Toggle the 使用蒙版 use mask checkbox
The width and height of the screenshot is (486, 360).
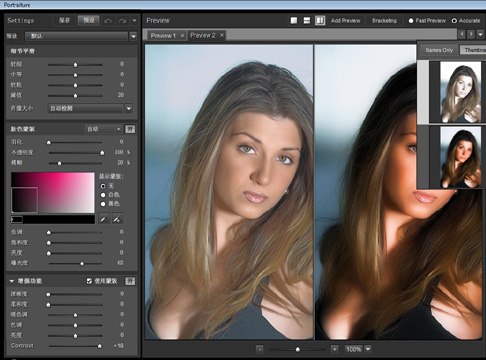click(89, 281)
